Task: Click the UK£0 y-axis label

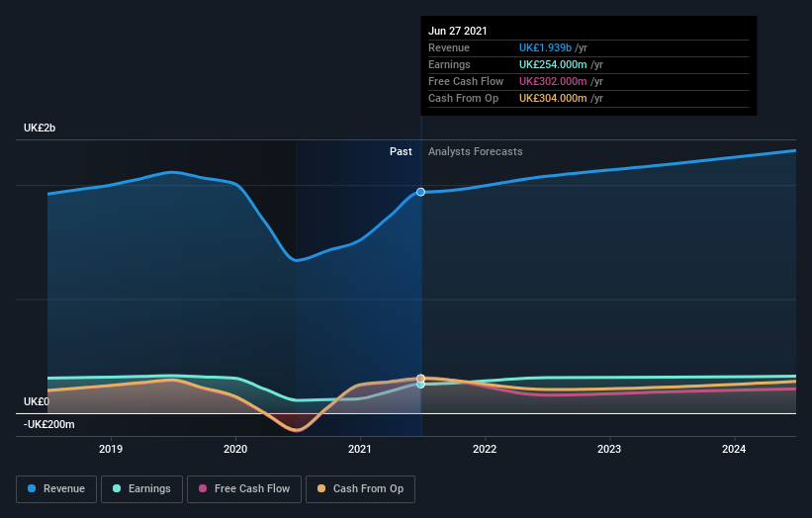Action: pos(37,401)
